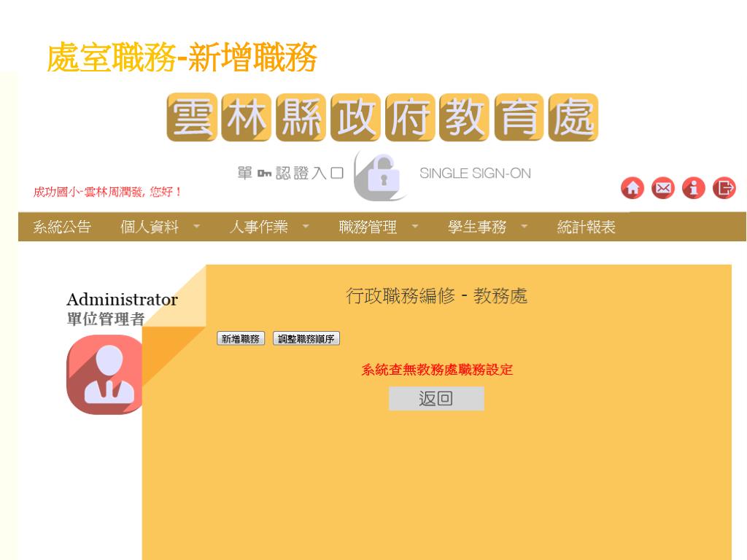Click the red logout exit icon
Screen dimensions: 747x560
coord(724,187)
